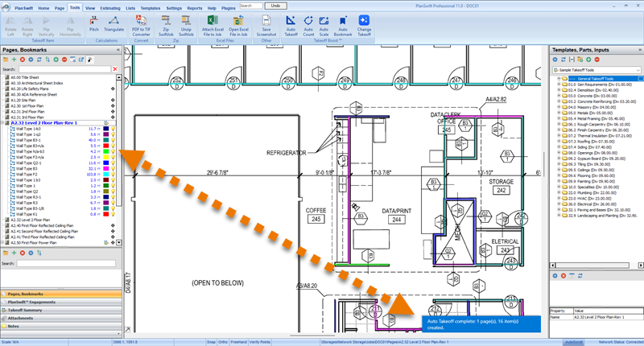The image size is (644, 346).
Task: Click green add icon in Templates toolbar
Action: tap(588, 60)
